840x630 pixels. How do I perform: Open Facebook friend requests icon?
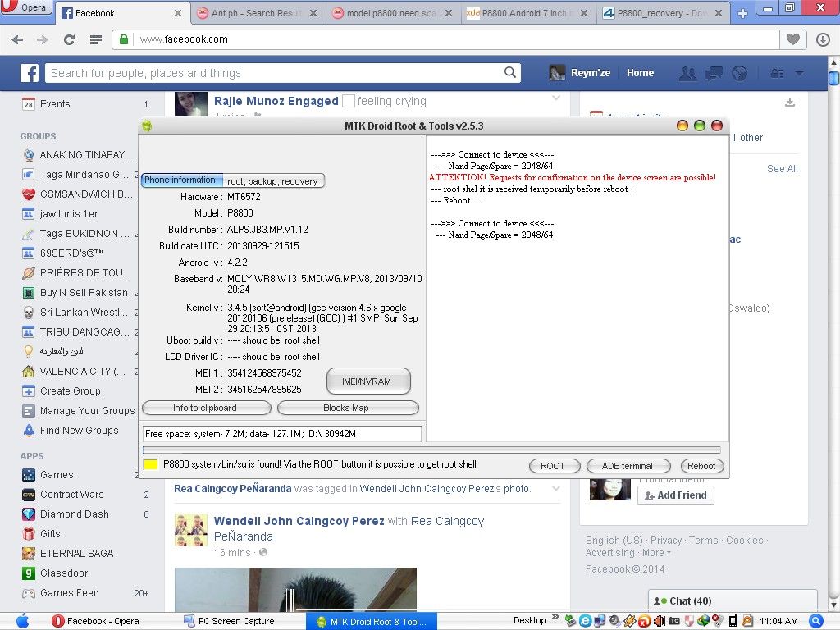pos(687,73)
